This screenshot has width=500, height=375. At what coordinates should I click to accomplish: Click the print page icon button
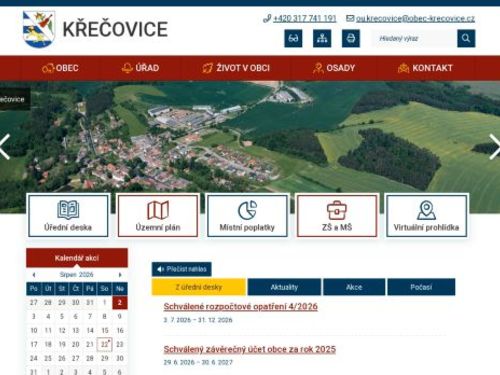click(x=351, y=38)
